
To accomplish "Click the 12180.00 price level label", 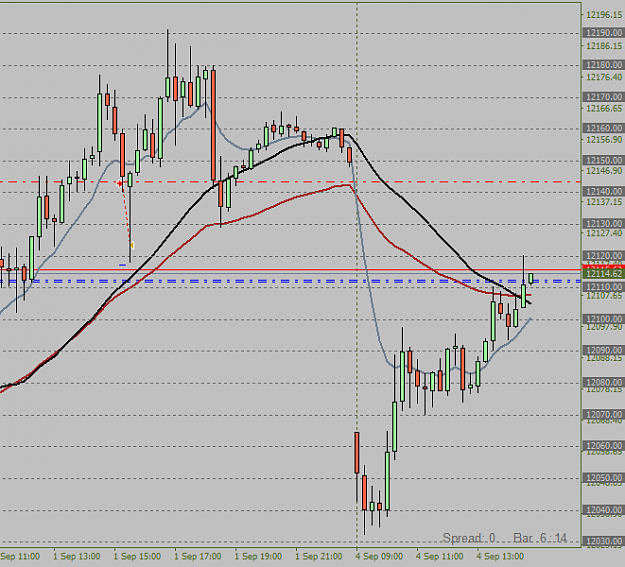I will (603, 65).
